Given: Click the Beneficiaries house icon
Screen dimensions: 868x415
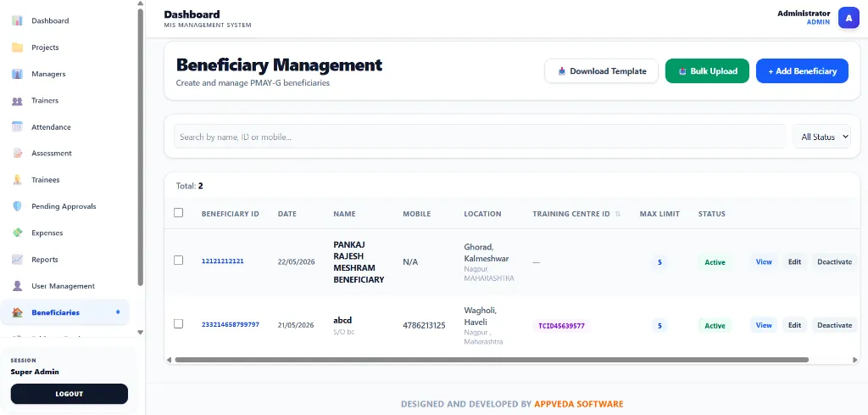Looking at the screenshot, I should pos(17,312).
